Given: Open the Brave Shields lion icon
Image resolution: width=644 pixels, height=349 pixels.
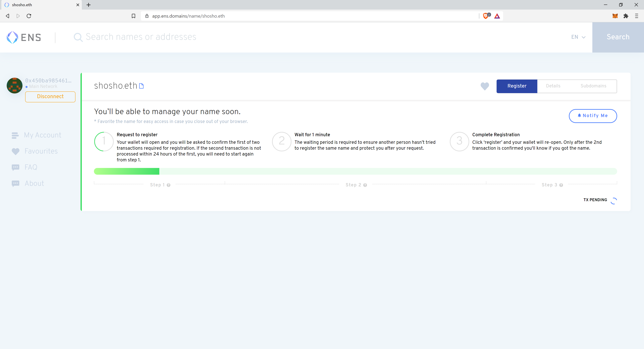Looking at the screenshot, I should point(486,16).
